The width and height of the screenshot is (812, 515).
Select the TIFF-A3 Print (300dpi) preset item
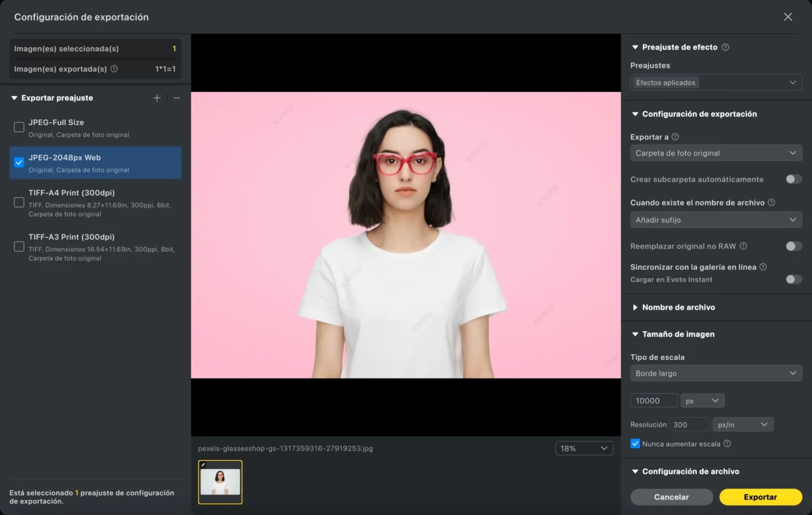(95, 247)
